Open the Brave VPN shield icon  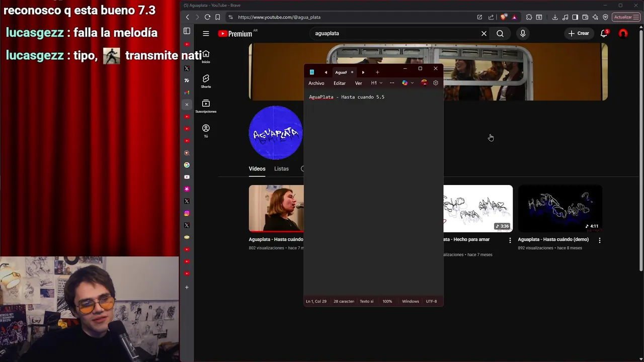click(x=605, y=17)
